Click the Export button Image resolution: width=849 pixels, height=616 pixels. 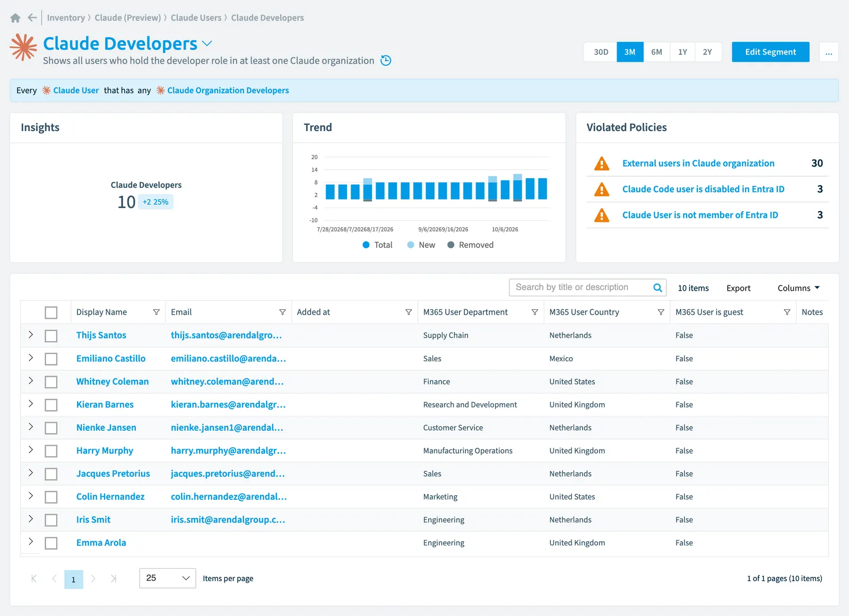[738, 288]
